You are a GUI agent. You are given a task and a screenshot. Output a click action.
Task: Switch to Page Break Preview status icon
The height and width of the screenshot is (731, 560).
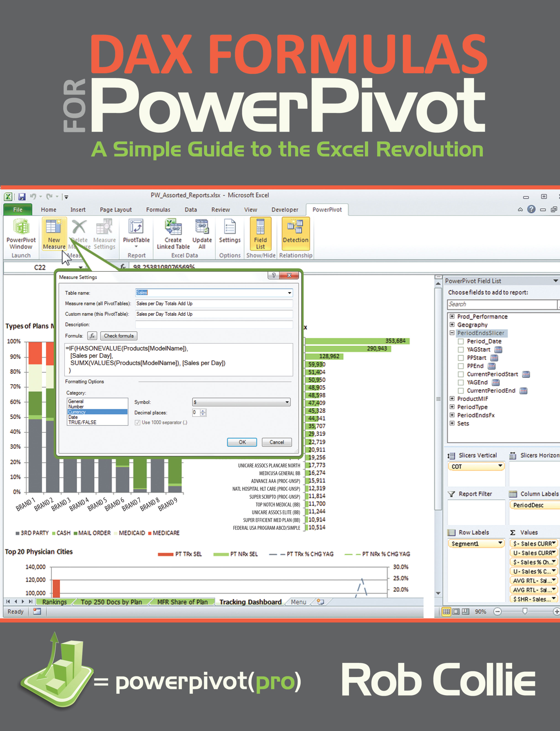[466, 611]
